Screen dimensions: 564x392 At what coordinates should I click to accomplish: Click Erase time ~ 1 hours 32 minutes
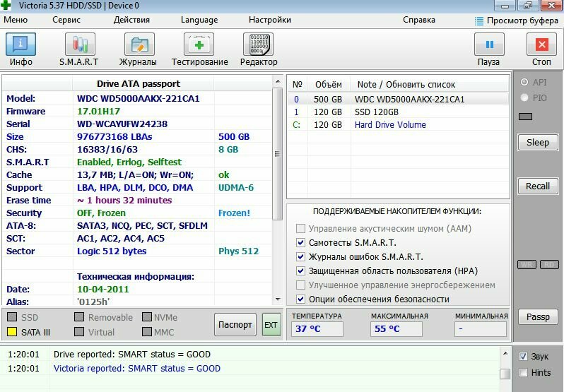(x=124, y=201)
